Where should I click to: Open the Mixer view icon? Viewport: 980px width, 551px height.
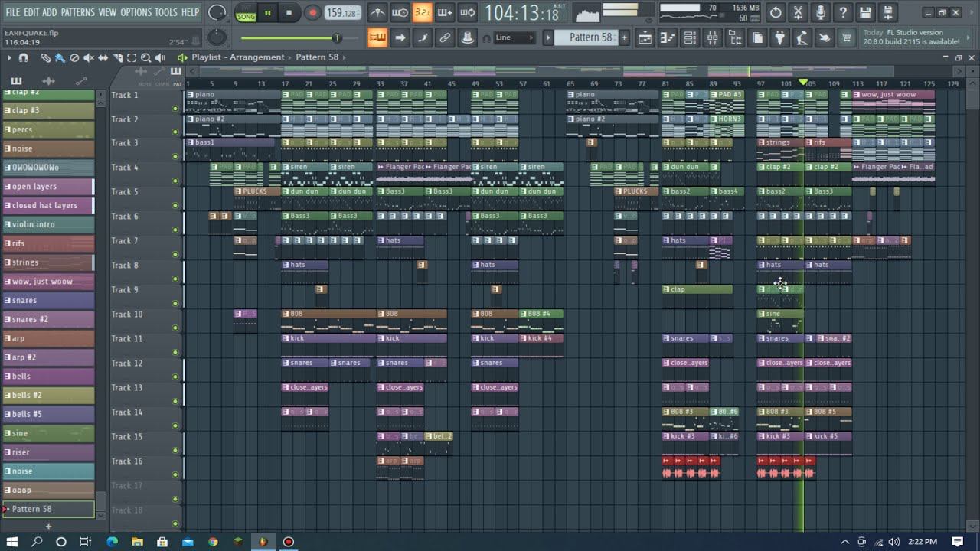[x=712, y=37]
